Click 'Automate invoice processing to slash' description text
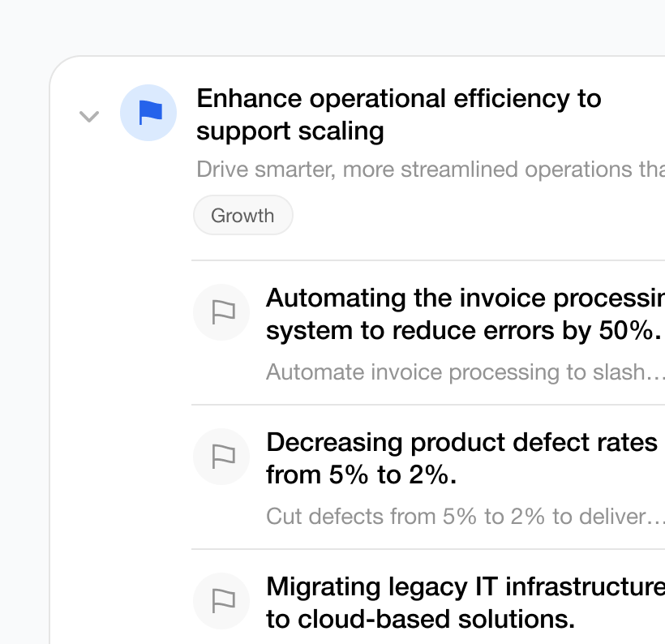665x644 pixels. (x=454, y=372)
